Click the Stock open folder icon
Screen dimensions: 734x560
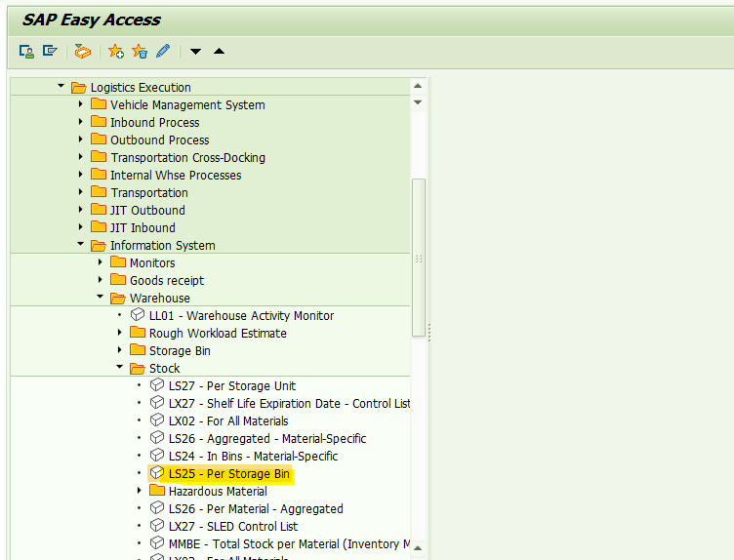(138, 368)
